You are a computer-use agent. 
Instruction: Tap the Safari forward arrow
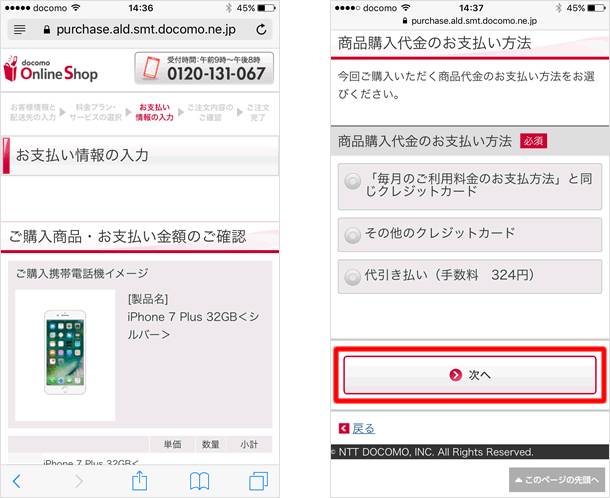tap(79, 481)
